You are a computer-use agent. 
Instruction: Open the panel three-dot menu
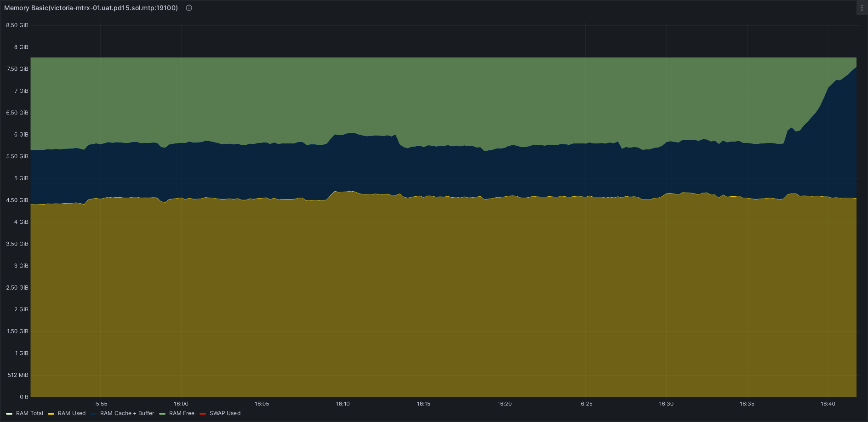862,8
